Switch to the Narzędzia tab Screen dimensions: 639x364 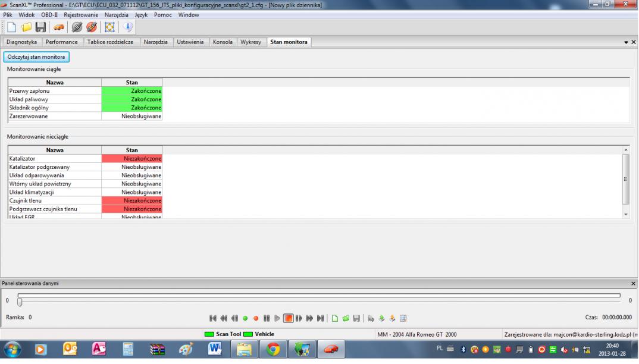[x=156, y=42]
